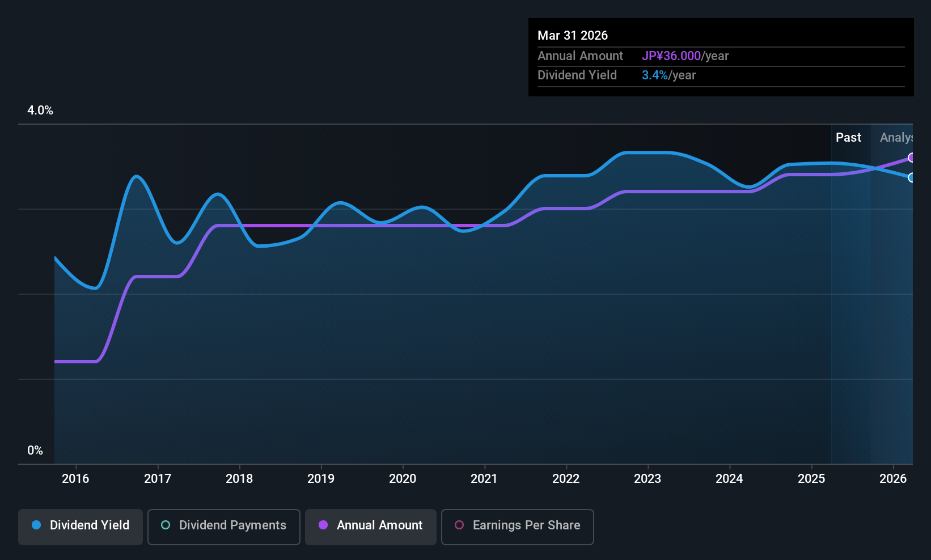Select the purple Annual Amount endpoint marker
The height and width of the screenshot is (560, 931).
[911, 158]
